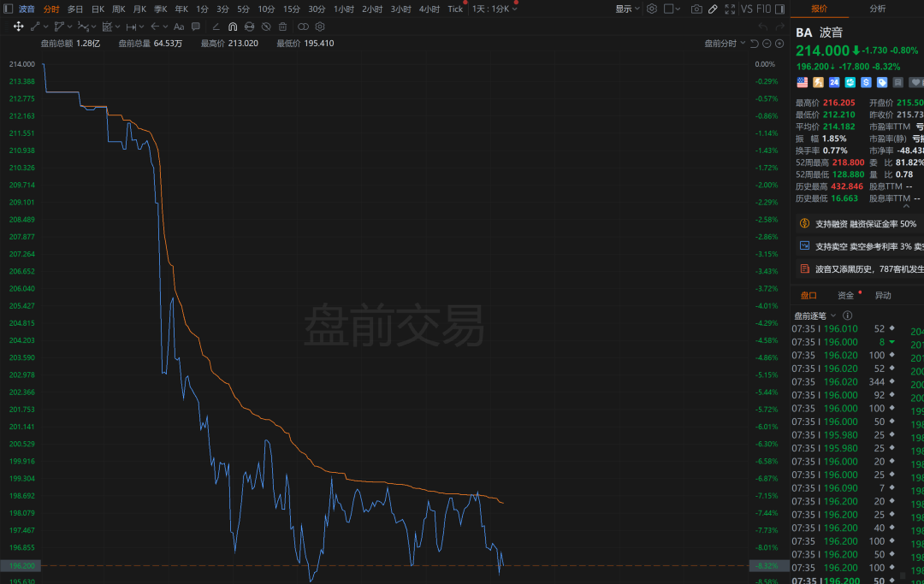
Task: Open the 支持融资 margin financing info
Action: (861, 224)
